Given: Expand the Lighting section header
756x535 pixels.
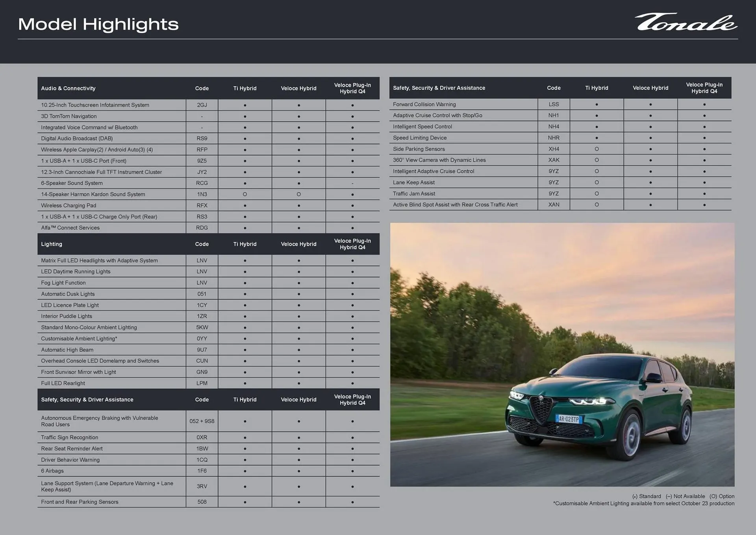Looking at the screenshot, I should pos(51,244).
